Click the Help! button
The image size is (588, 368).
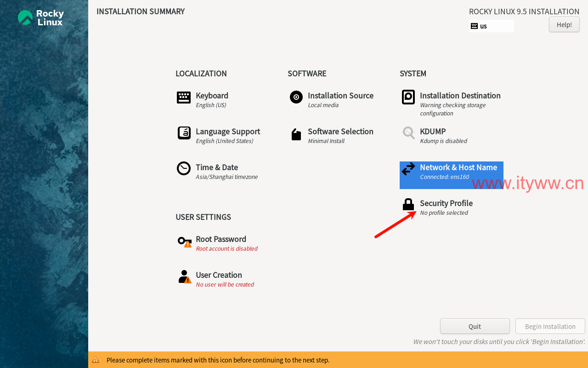pos(564,24)
